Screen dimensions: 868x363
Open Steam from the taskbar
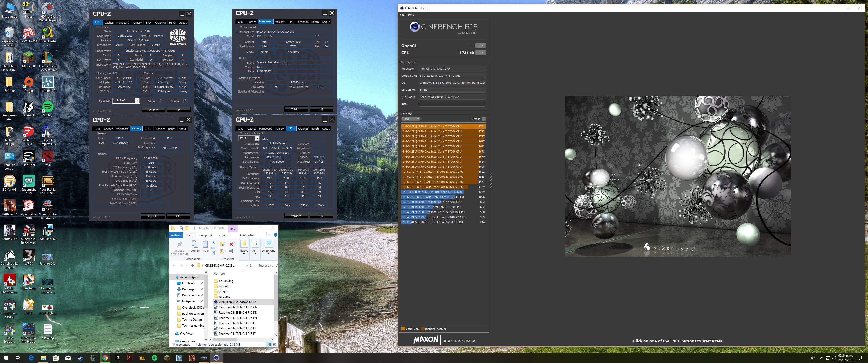click(x=80, y=358)
